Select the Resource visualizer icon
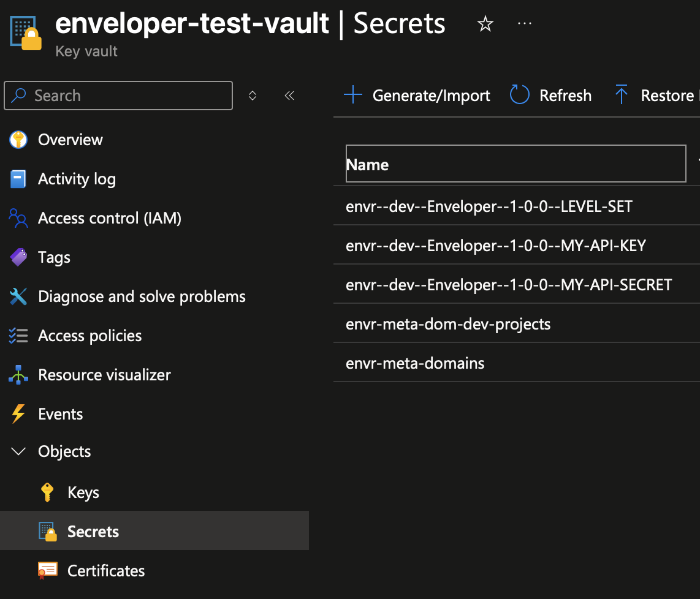This screenshot has height=599, width=700. pos(18,374)
